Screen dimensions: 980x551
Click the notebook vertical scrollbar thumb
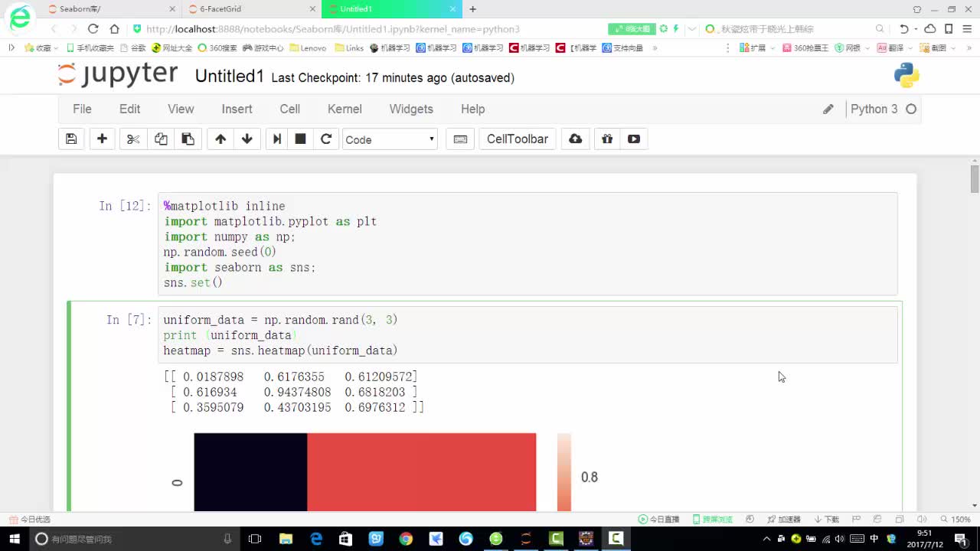975,178
